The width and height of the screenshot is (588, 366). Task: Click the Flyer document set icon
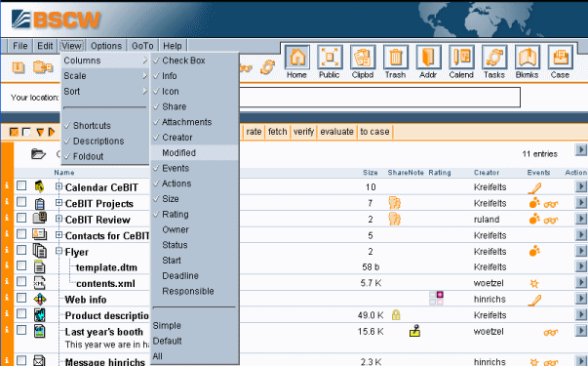[39, 251]
